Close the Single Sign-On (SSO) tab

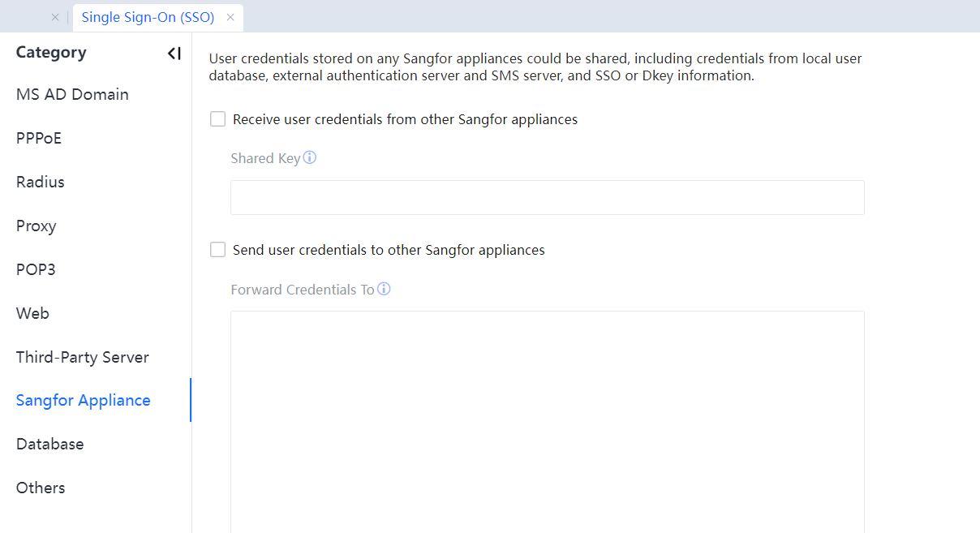tap(230, 17)
